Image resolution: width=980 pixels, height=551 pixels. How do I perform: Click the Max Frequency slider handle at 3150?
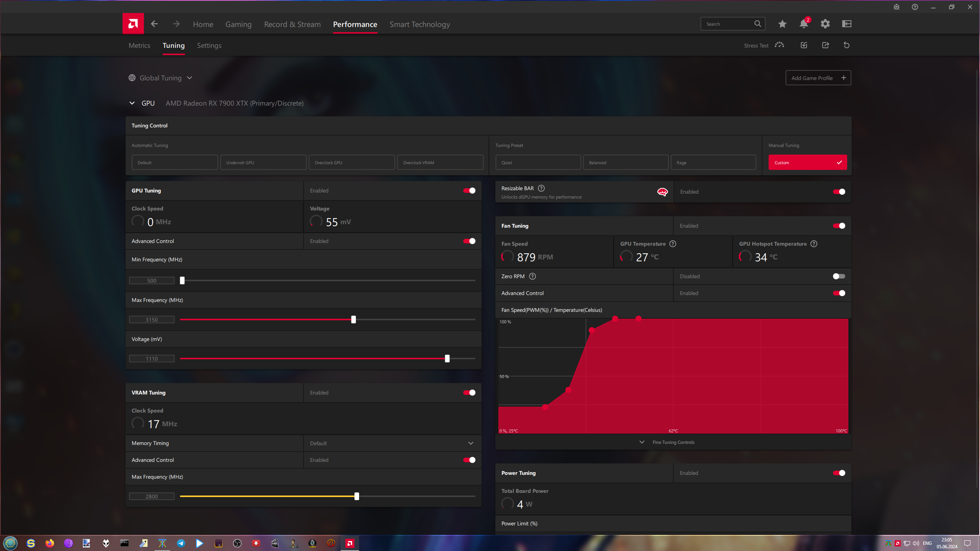(x=353, y=320)
